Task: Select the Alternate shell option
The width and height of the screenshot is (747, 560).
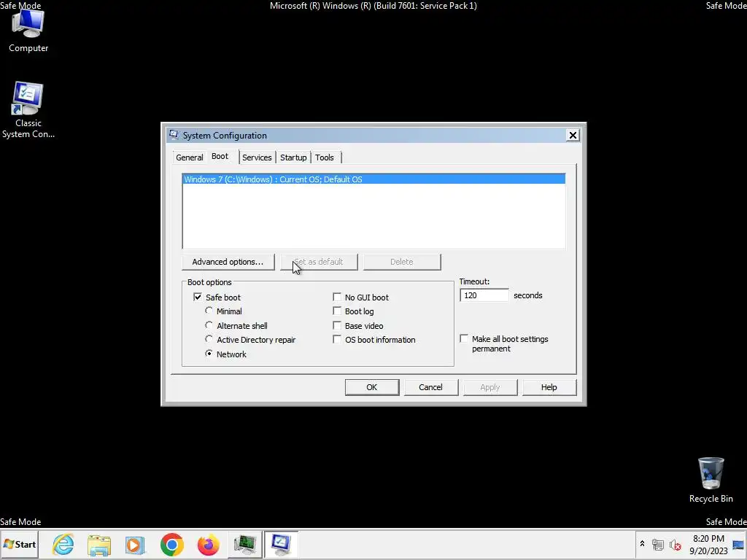Action: [209, 325]
